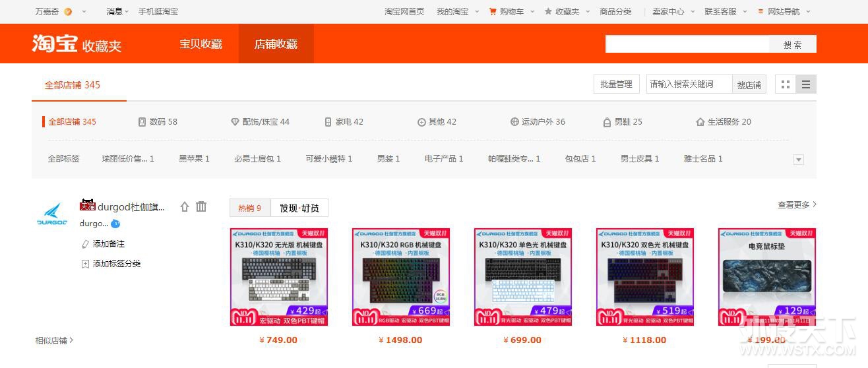
Task: Click 批量管理 button
Action: [616, 84]
